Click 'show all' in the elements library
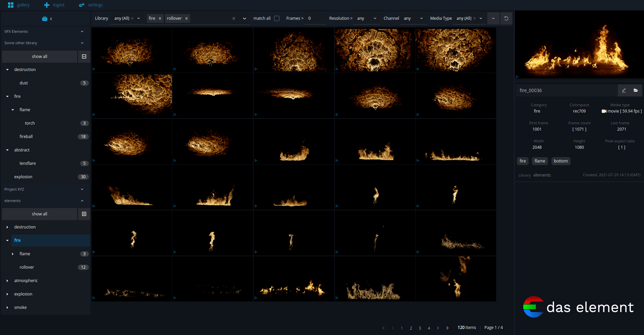644x335 pixels. tap(39, 214)
